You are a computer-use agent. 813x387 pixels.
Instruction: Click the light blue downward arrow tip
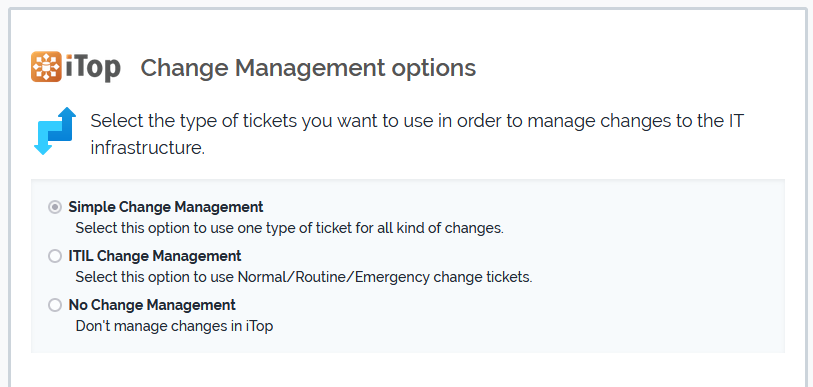pos(43,150)
